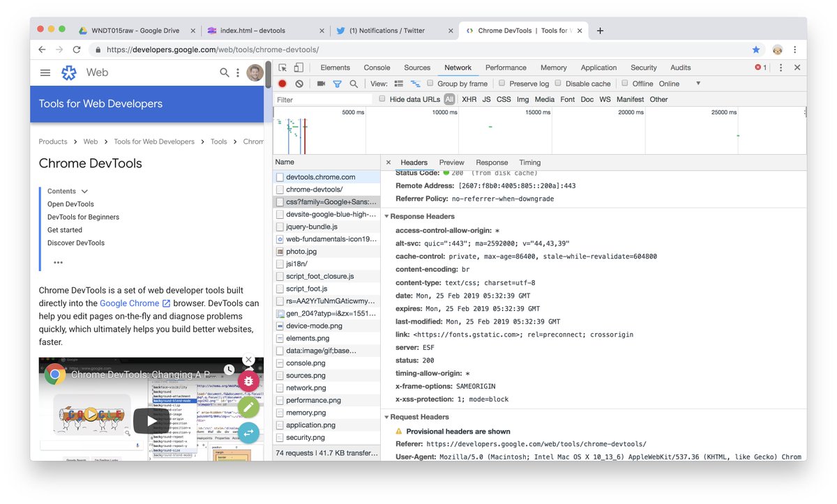Click the green pencil edit button
The height and width of the screenshot is (504, 837).
[248, 407]
